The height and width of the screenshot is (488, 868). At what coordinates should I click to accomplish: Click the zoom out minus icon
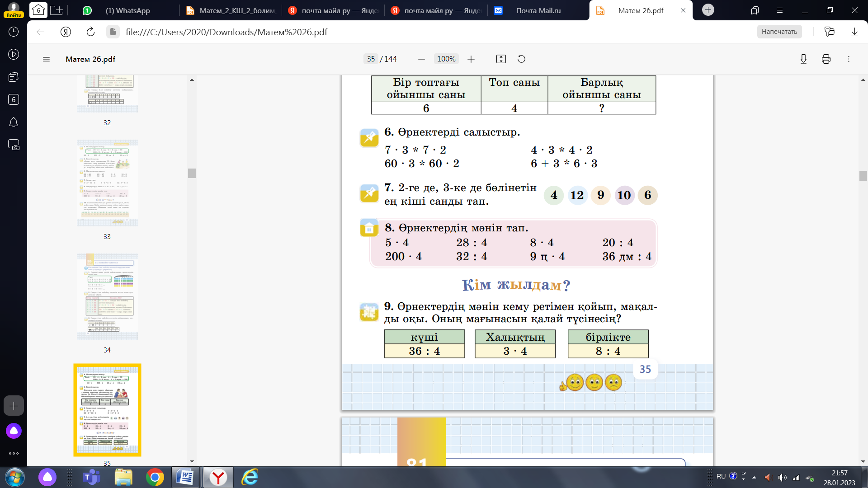click(421, 59)
